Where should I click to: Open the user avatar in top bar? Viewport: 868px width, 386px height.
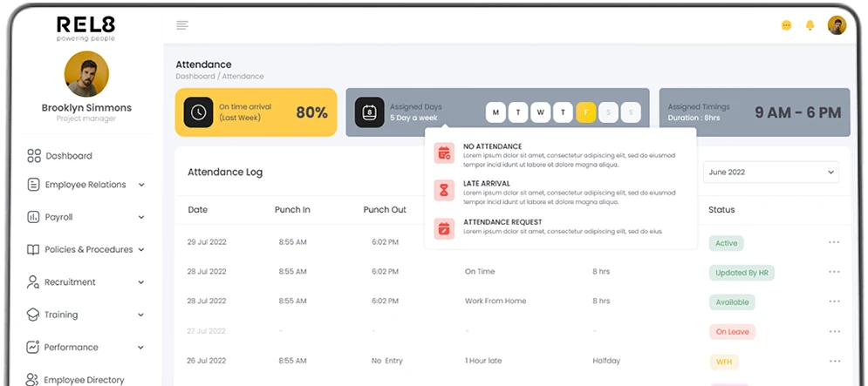tap(837, 25)
